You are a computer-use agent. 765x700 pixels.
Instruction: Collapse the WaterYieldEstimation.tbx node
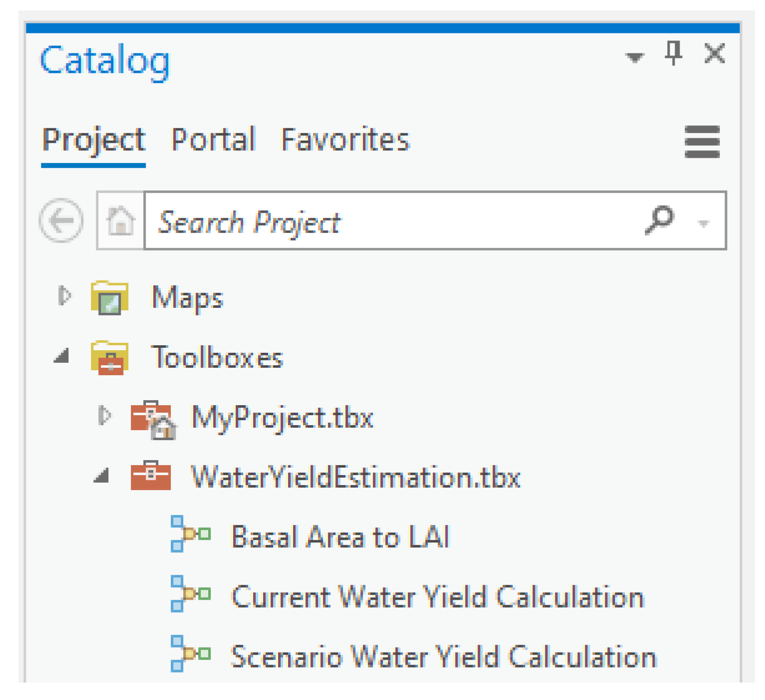(x=102, y=476)
